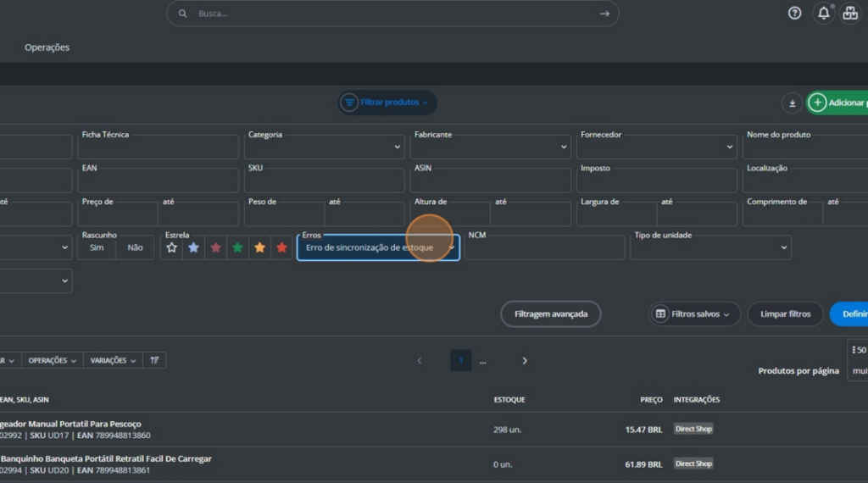868x483 pixels.
Task: Click the sort order icon beside Variações
Action: [x=154, y=360]
